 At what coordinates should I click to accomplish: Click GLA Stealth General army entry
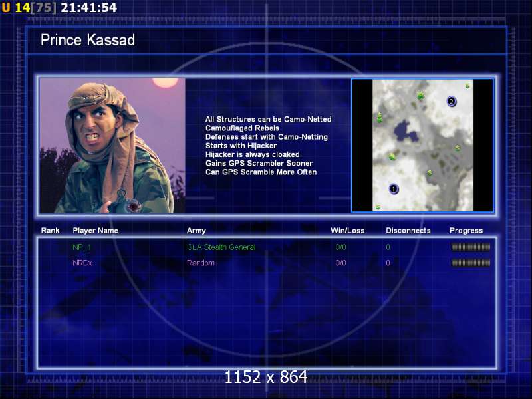tap(221, 247)
